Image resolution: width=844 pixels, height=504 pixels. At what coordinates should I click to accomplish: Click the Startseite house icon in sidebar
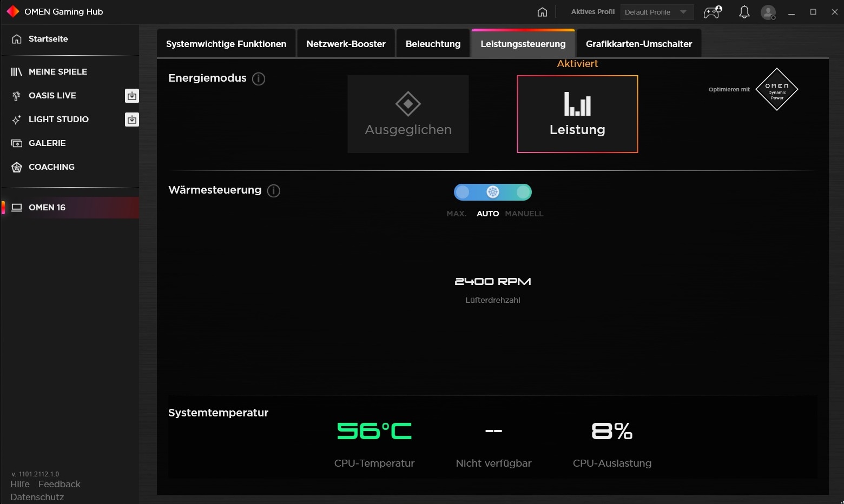click(x=17, y=39)
